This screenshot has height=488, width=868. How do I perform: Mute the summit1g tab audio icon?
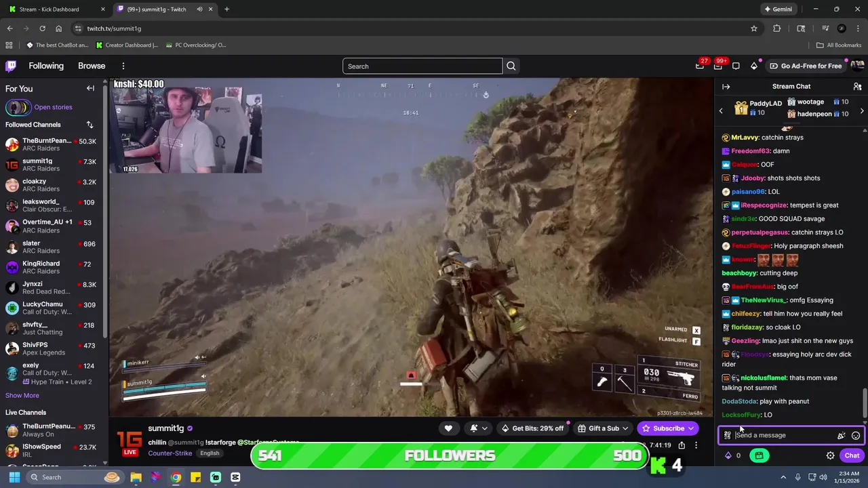[x=199, y=9]
